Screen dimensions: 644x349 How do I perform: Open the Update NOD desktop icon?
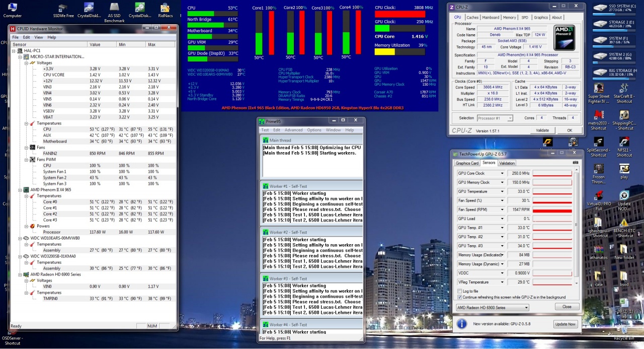coord(624,200)
